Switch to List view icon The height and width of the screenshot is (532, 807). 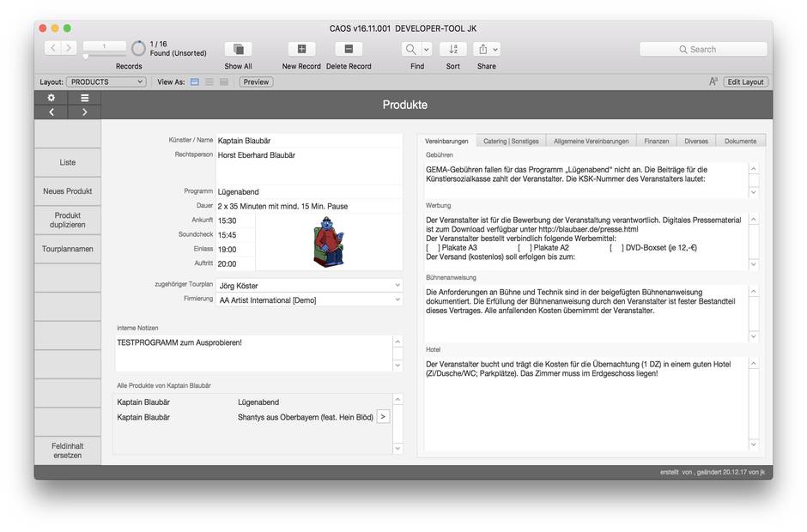(209, 82)
